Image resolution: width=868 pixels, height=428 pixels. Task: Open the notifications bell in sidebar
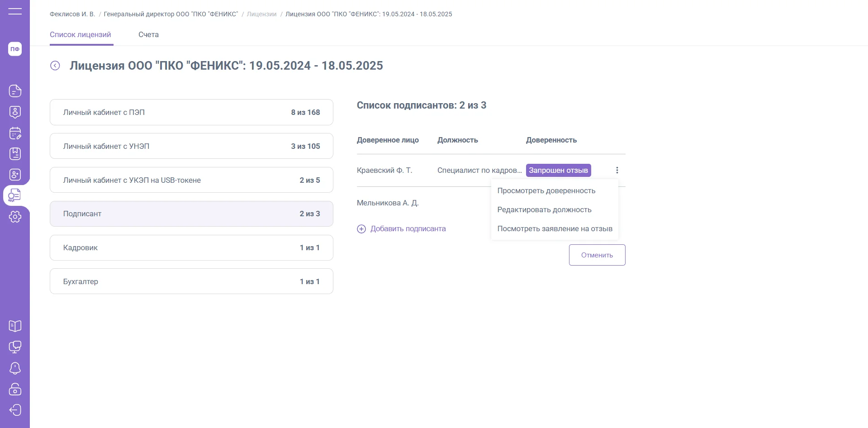(x=15, y=368)
